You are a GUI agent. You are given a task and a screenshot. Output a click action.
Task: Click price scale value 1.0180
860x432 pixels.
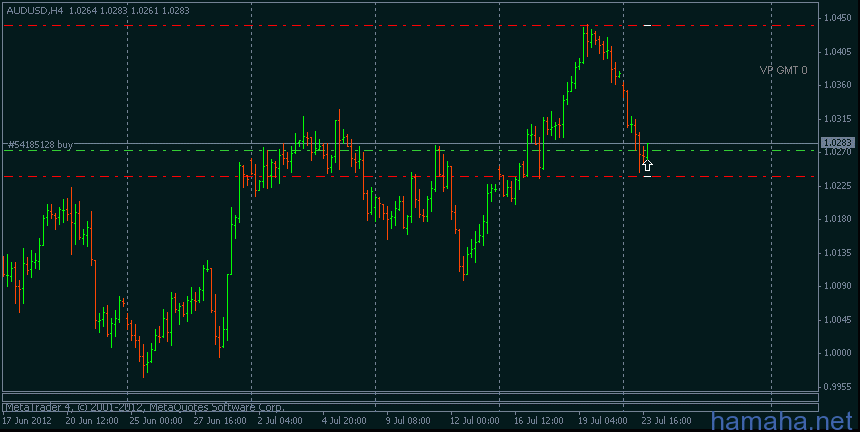(838, 219)
